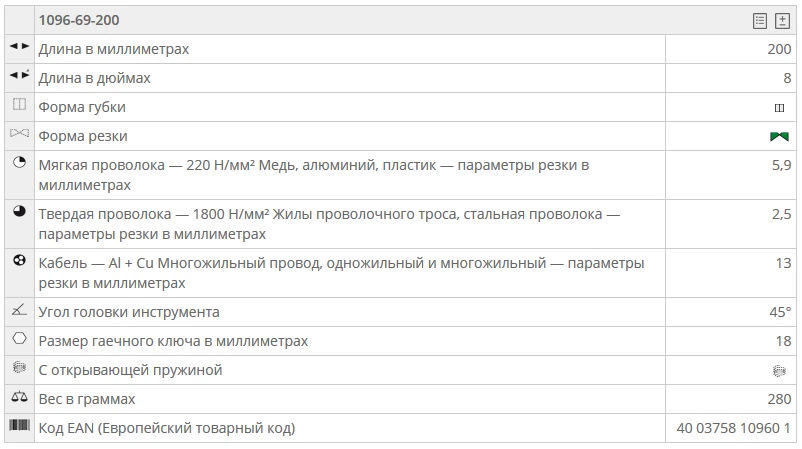Click the soft wire quarter-pie icon
802x449 pixels.
[19, 163]
